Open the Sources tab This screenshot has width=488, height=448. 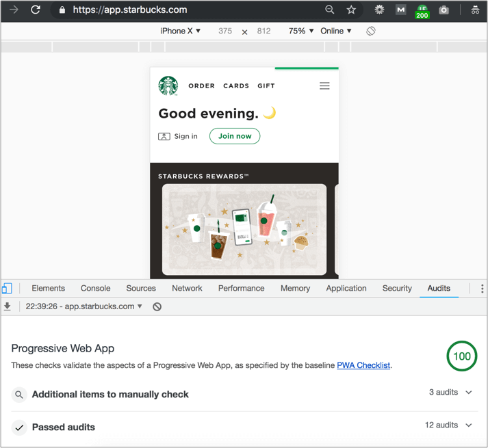tap(141, 289)
